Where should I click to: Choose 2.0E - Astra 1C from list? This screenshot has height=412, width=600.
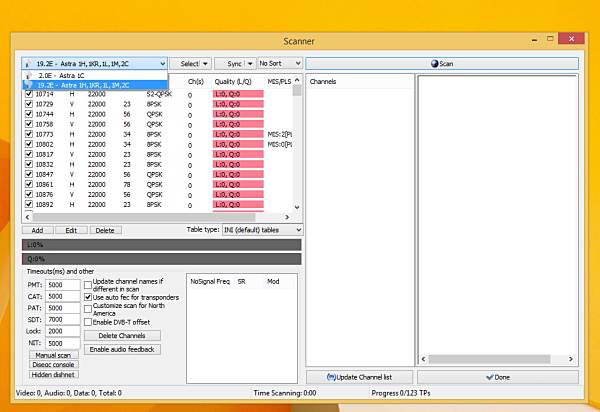(x=95, y=75)
